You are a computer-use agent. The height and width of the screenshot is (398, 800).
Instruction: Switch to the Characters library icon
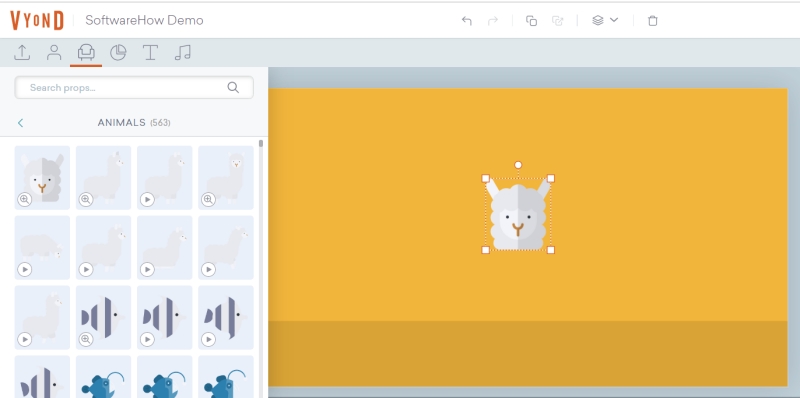tap(54, 53)
